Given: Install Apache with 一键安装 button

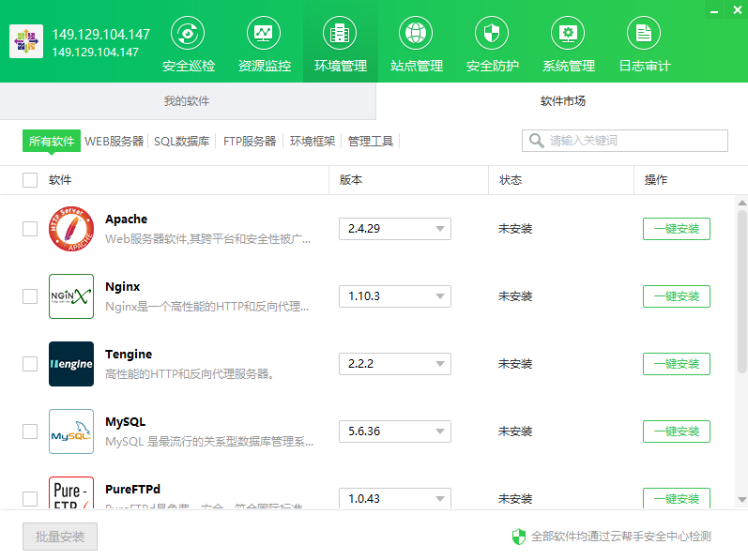Looking at the screenshot, I should coord(677,229).
